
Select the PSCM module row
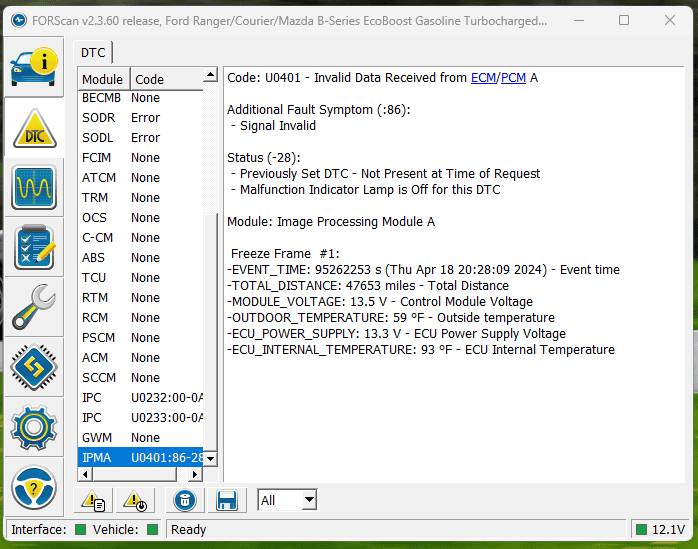[140, 338]
